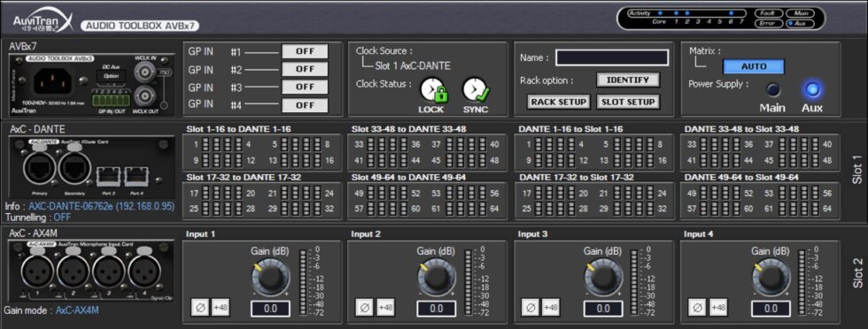Click the Input 1 gain knob
Viewport: 868px width, 329px height.
pyautogui.click(x=270, y=278)
